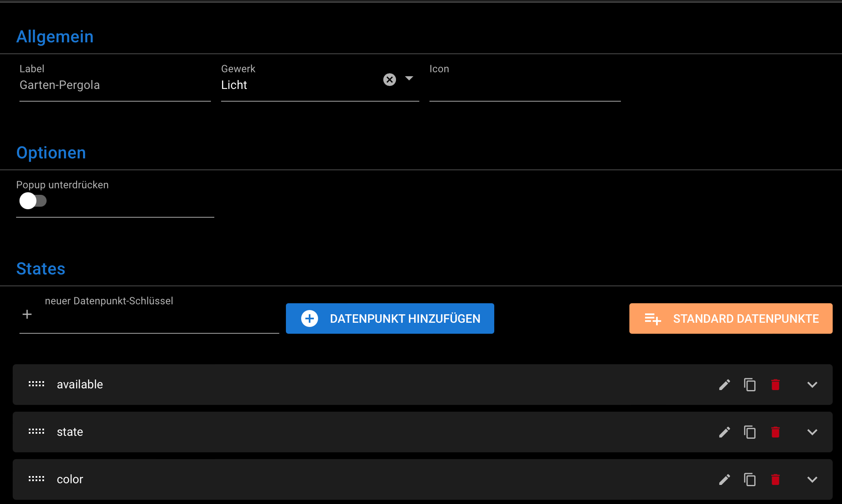Click the Datenpunkt hinzufügen button

pyautogui.click(x=390, y=318)
